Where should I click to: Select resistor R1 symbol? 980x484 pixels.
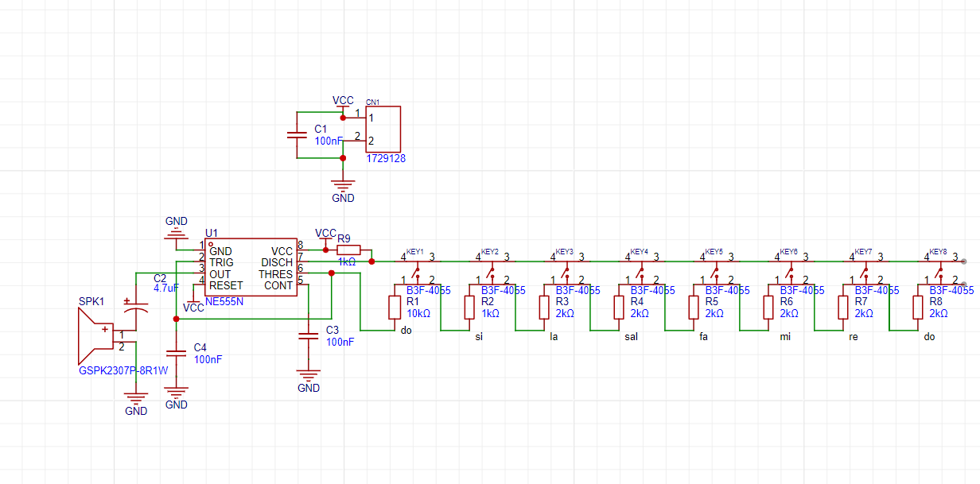[394, 307]
